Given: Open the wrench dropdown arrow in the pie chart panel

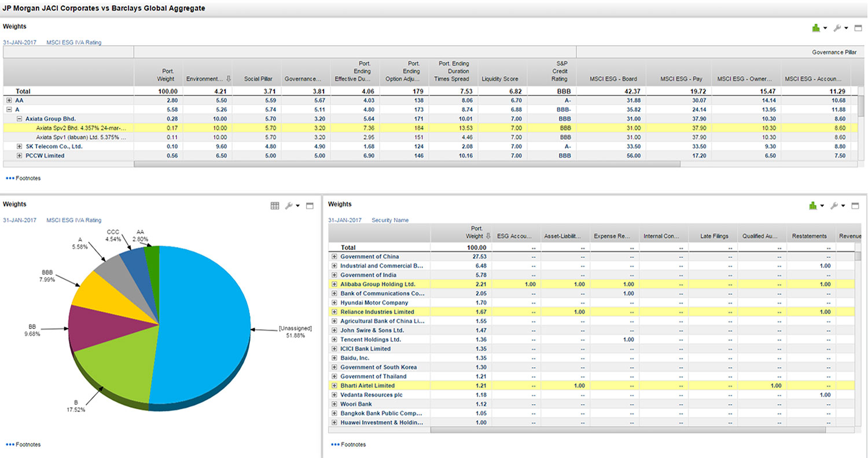Looking at the screenshot, I should [297, 206].
